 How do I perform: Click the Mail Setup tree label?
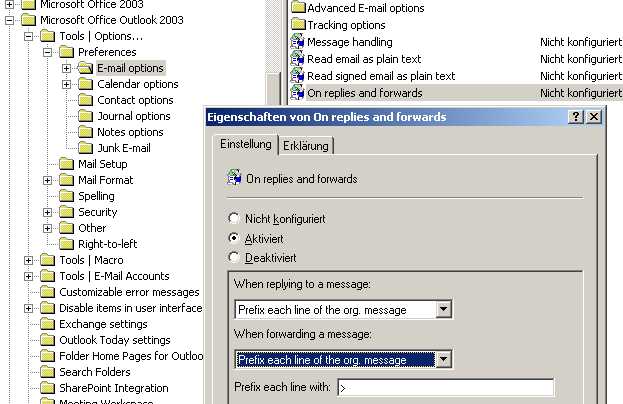tap(103, 164)
